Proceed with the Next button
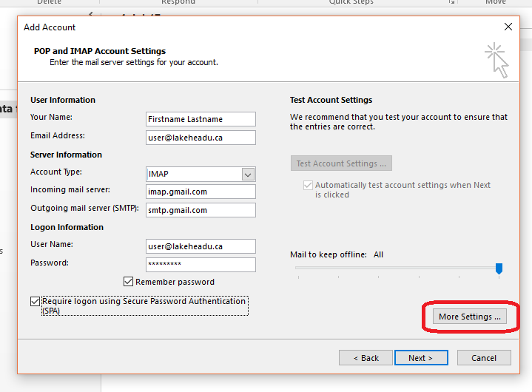This screenshot has height=392, width=532. pyautogui.click(x=420, y=358)
